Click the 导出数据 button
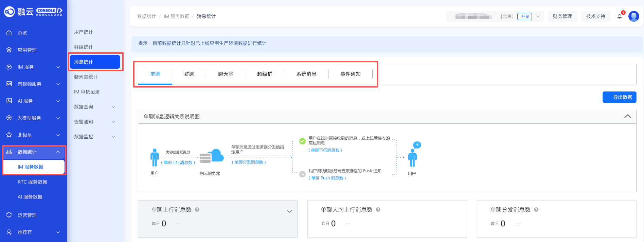Screen dimensions: 644x242 click(620, 97)
